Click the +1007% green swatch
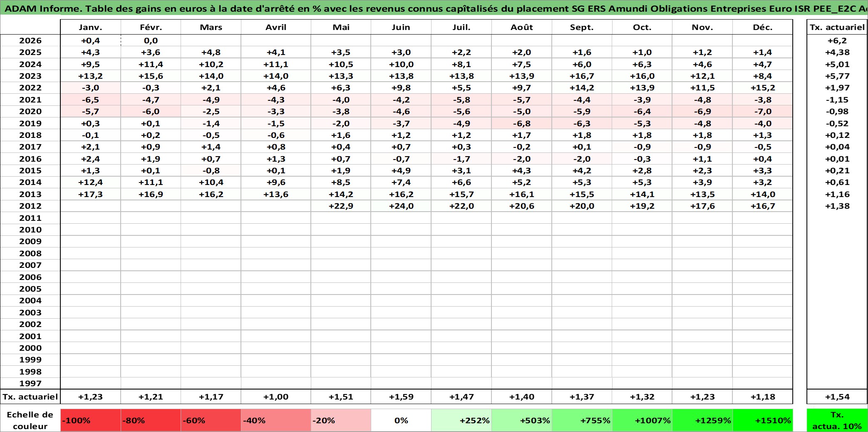Image resolution: width=868 pixels, height=432 pixels. (642, 420)
